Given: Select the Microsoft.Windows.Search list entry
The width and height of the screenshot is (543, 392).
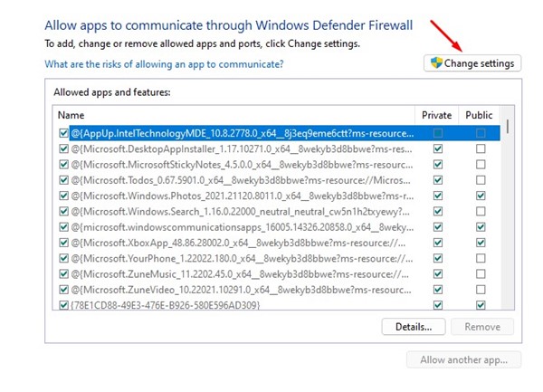Looking at the screenshot, I should pos(241,211).
